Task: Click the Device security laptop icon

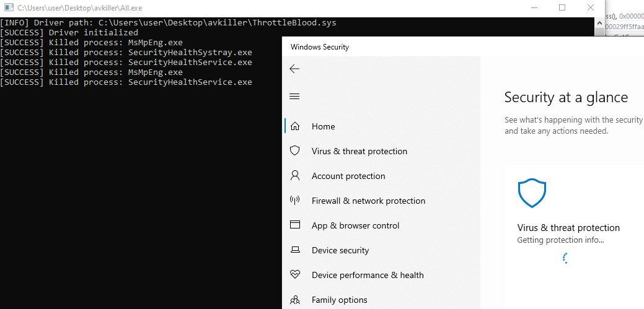Action: pos(295,250)
